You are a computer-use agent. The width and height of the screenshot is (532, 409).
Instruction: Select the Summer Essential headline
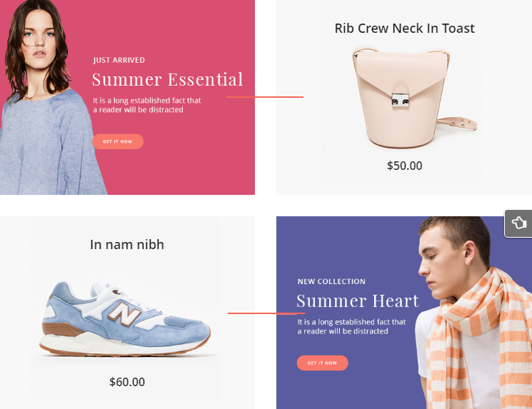click(x=167, y=80)
